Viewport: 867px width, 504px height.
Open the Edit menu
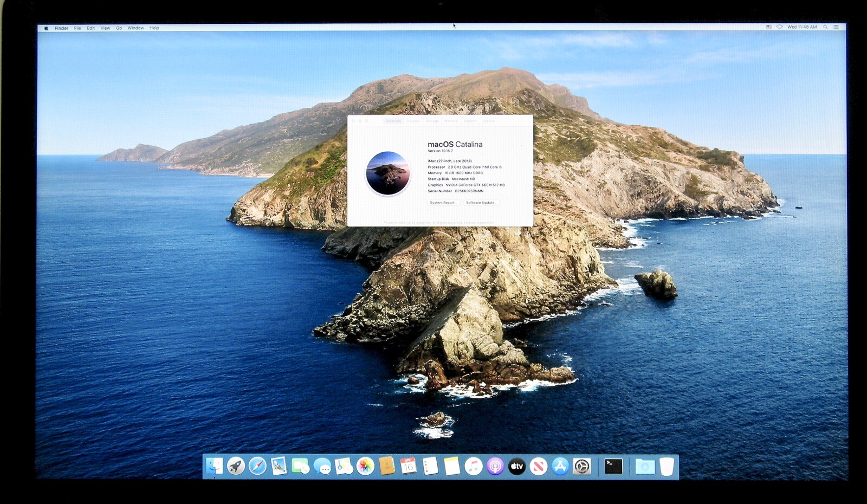90,28
